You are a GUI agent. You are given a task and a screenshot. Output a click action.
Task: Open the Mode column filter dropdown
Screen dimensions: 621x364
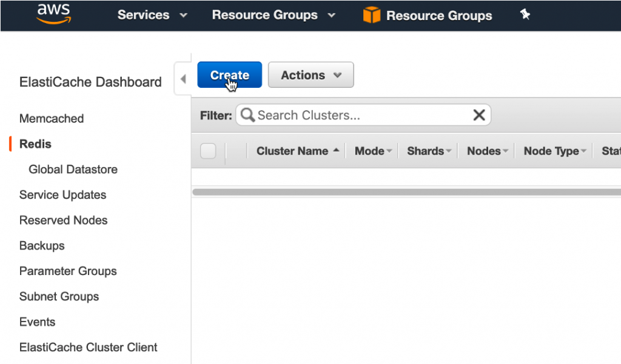389,151
